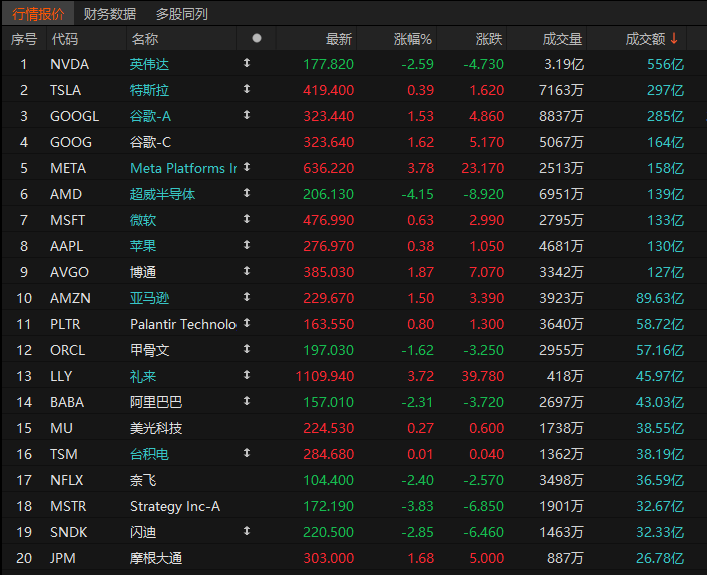Select the 闪迪 name cell
Screen dimensions: 707x575
click(143, 532)
